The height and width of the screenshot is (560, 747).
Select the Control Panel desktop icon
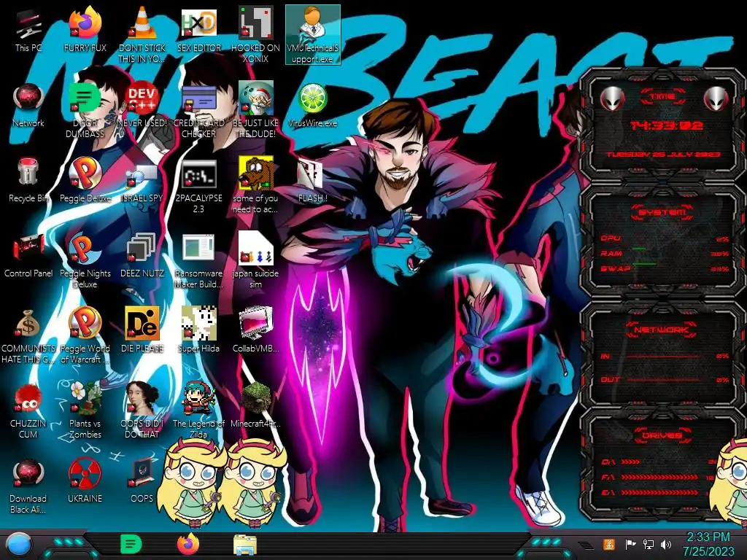[x=28, y=257]
